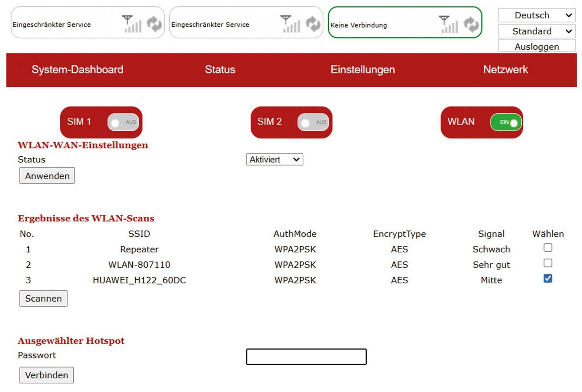Select the Keine Verbindung connection box
The width and height of the screenshot is (582, 392).
405,22
